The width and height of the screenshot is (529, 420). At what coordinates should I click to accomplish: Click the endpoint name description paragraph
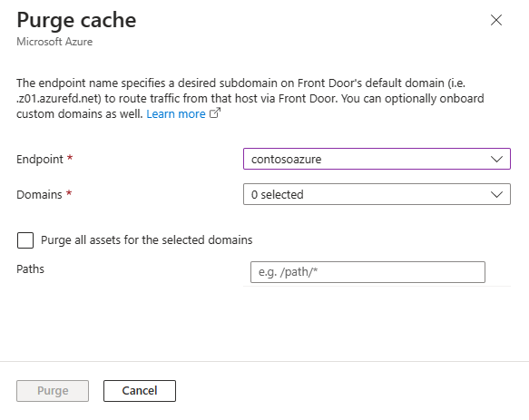click(250, 99)
